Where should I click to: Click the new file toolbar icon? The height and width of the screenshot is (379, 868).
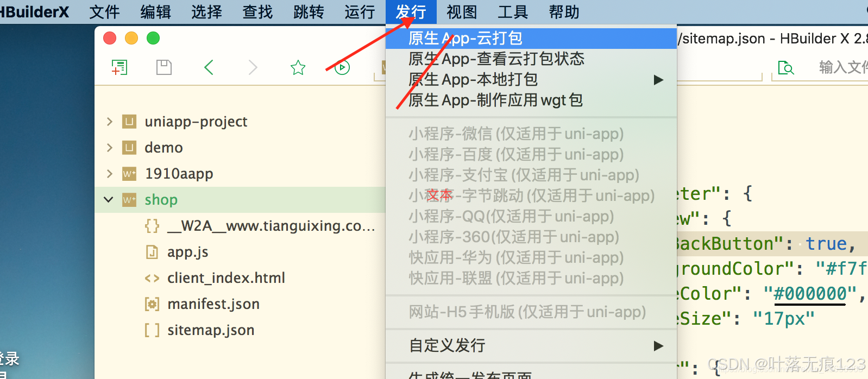click(x=119, y=67)
